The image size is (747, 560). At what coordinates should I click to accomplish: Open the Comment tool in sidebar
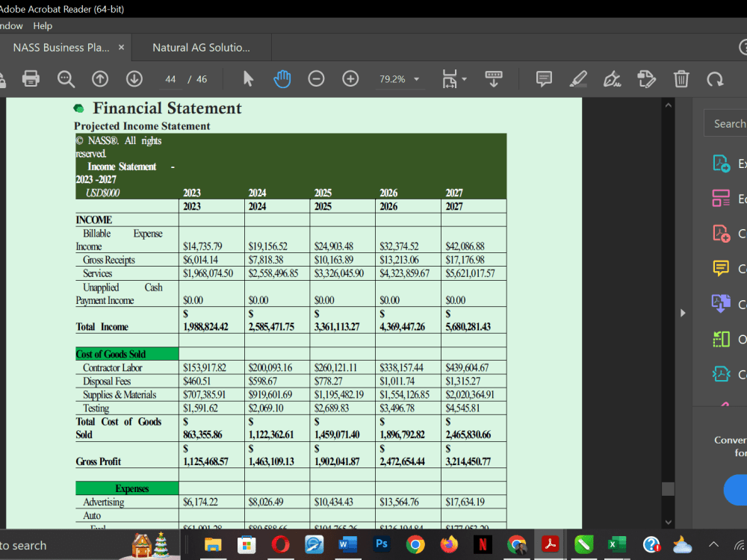click(722, 269)
